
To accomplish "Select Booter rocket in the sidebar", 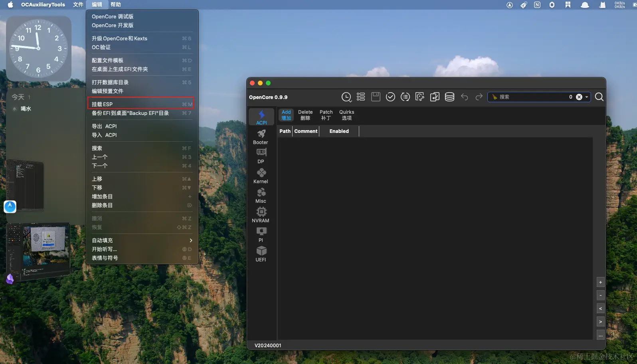I will pos(261,137).
